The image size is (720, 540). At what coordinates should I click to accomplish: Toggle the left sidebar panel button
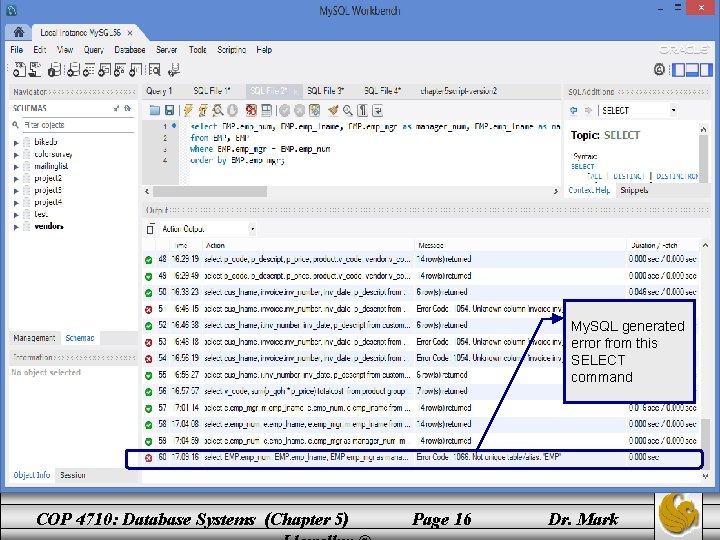(678, 70)
